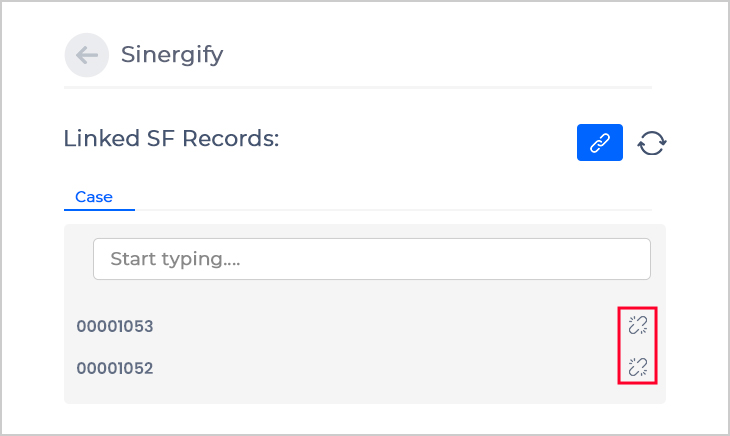Unlink case 00001052

tap(637, 367)
